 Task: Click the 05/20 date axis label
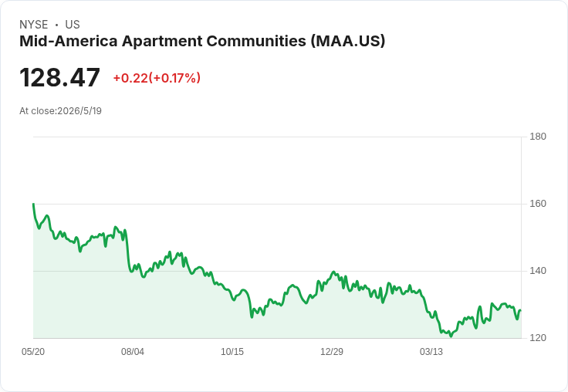point(33,351)
